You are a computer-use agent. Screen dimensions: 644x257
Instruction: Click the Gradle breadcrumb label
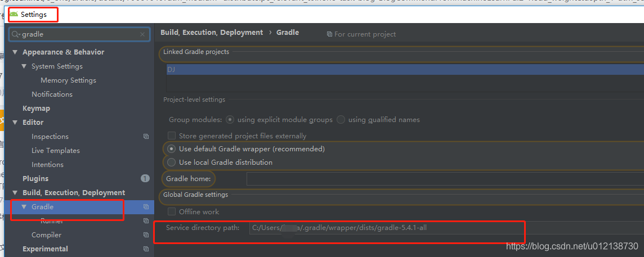click(288, 33)
